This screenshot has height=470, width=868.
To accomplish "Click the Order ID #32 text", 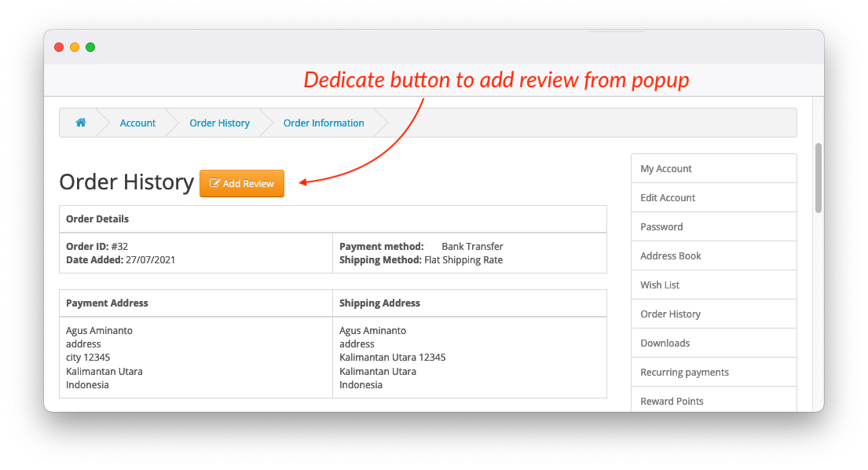I will click(97, 246).
